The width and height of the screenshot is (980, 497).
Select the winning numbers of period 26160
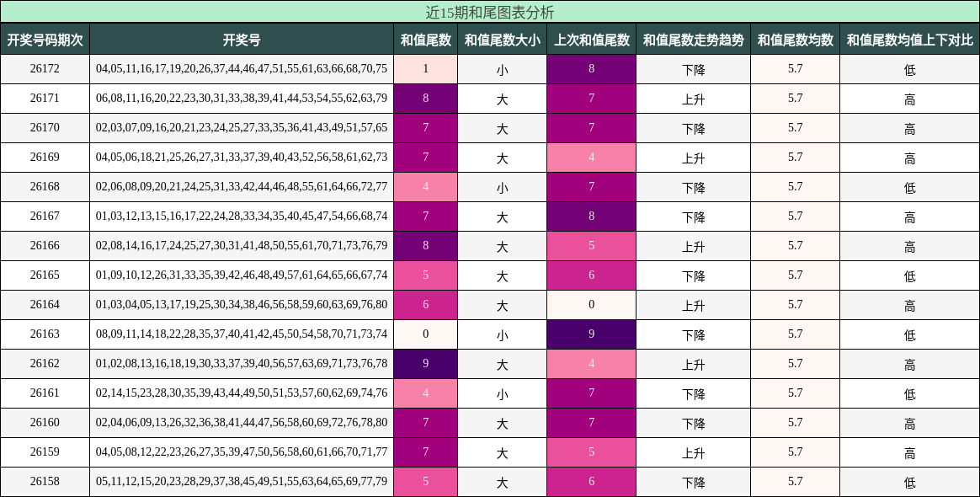pos(242,423)
